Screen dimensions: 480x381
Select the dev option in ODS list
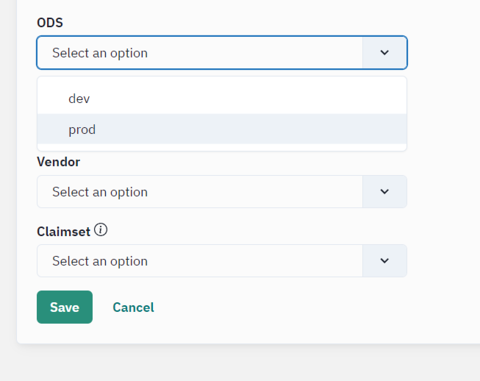click(222, 99)
